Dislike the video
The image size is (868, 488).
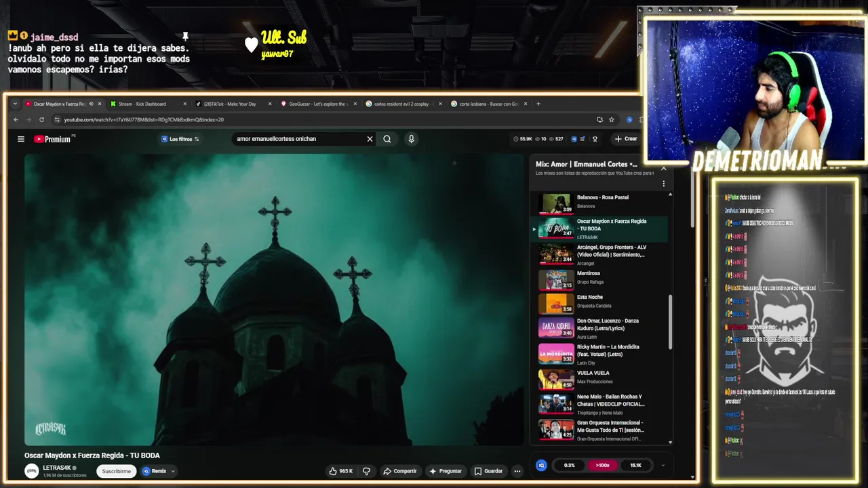coord(367,471)
